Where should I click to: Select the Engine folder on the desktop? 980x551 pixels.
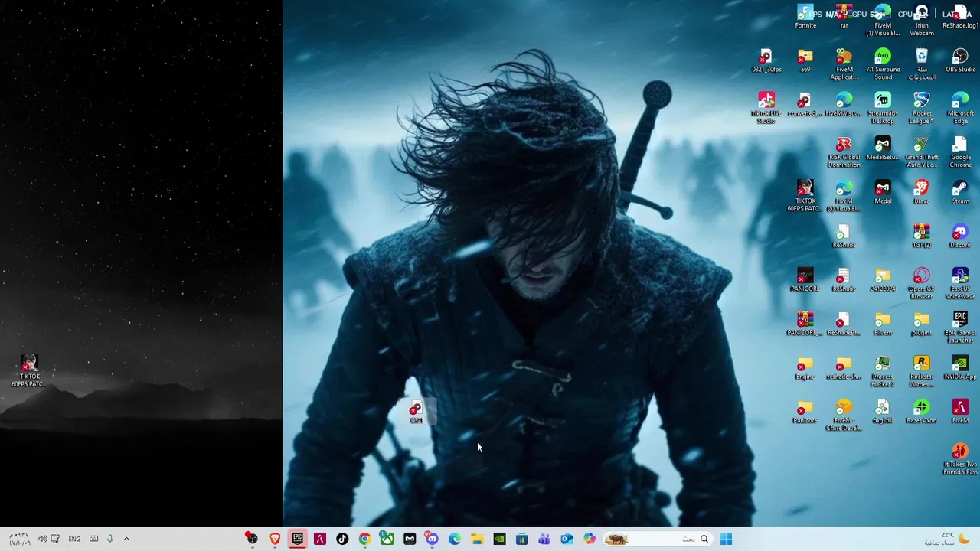pyautogui.click(x=805, y=368)
